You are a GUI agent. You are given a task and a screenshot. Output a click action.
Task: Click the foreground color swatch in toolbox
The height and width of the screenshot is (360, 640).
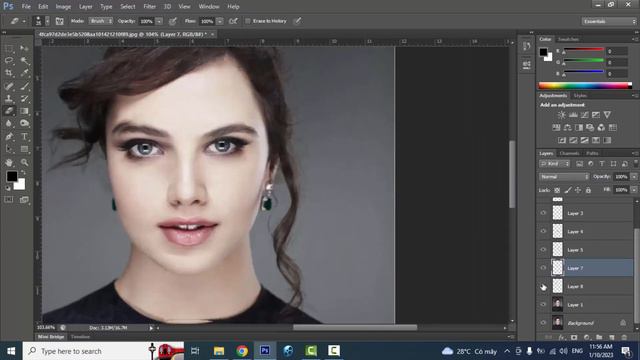[x=11, y=176]
